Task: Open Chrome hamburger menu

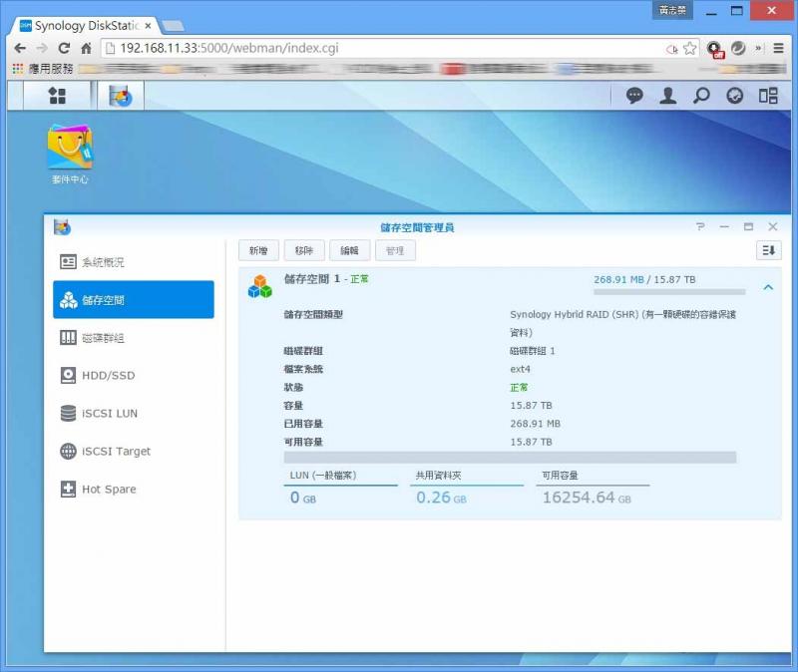Action: [778, 48]
